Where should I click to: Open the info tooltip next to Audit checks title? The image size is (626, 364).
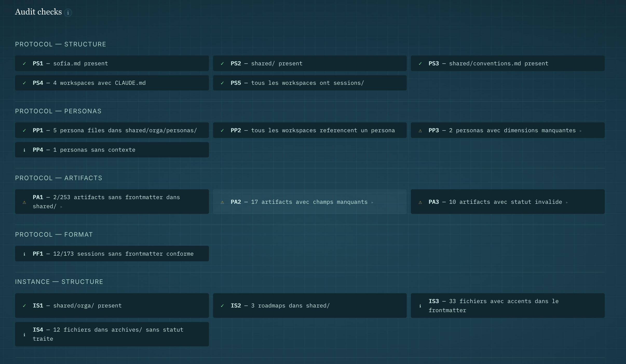click(68, 12)
